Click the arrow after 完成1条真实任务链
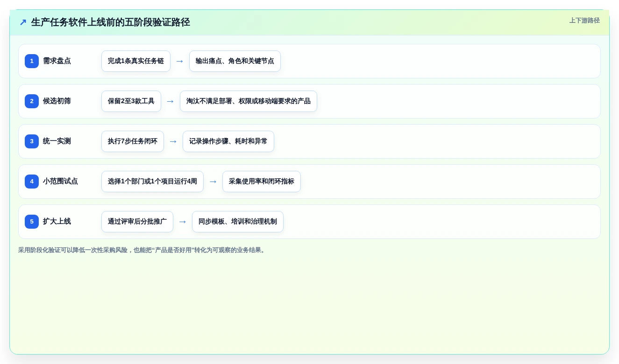619x364 pixels. (180, 61)
